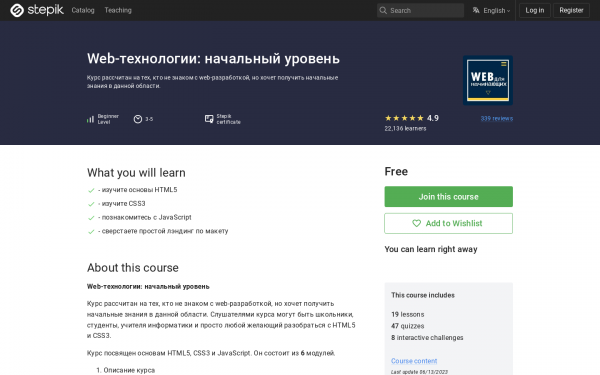
Task: Click the 19 lessons text
Action: 408,315
